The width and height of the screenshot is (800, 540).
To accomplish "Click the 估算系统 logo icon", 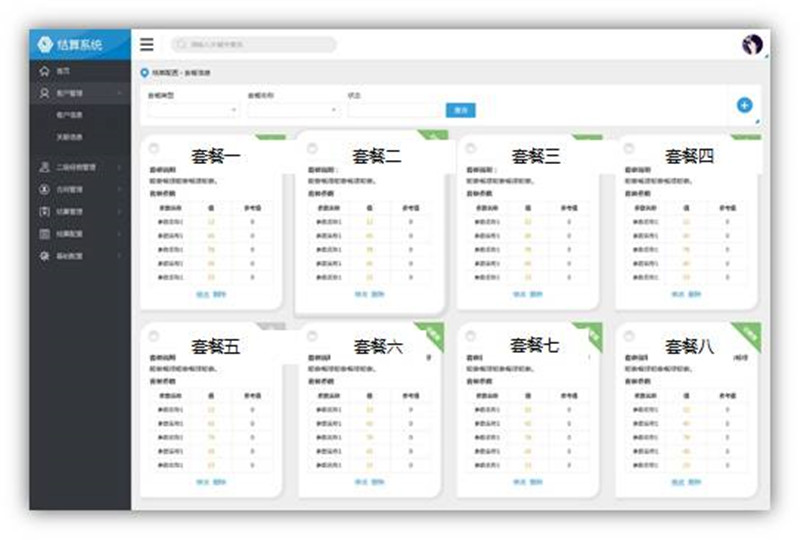I will [45, 44].
